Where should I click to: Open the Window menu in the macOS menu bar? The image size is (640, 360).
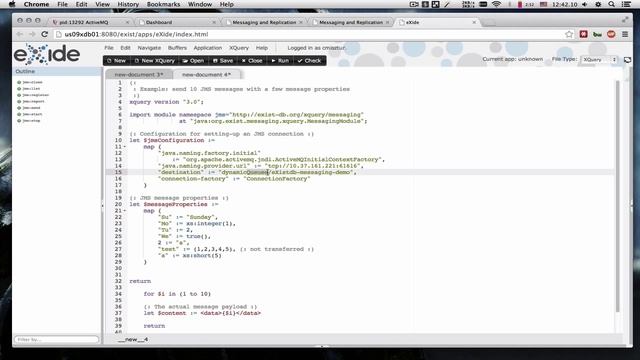coord(200,4)
